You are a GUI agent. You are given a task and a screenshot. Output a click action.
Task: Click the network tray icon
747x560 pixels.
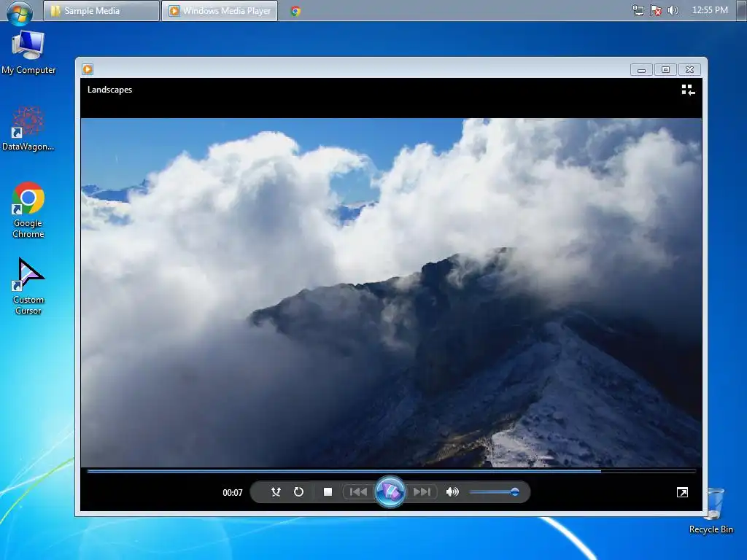(x=638, y=10)
